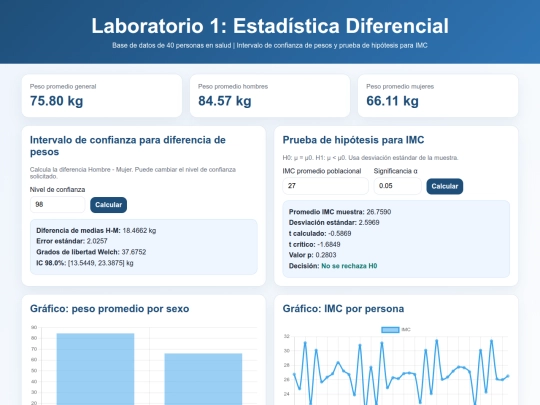
Task: Click the Valor p 0.2803 line
Action: [x=312, y=255]
